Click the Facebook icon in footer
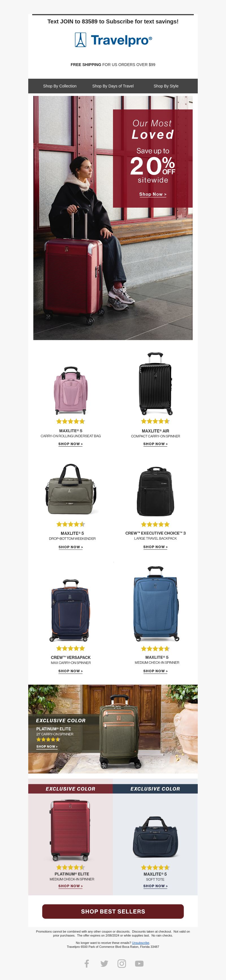 click(x=87, y=963)
